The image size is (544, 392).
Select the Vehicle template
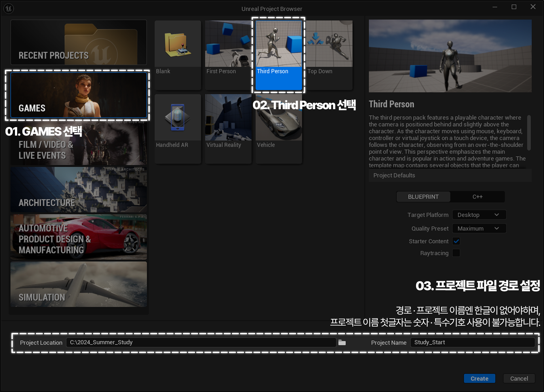[x=279, y=129]
